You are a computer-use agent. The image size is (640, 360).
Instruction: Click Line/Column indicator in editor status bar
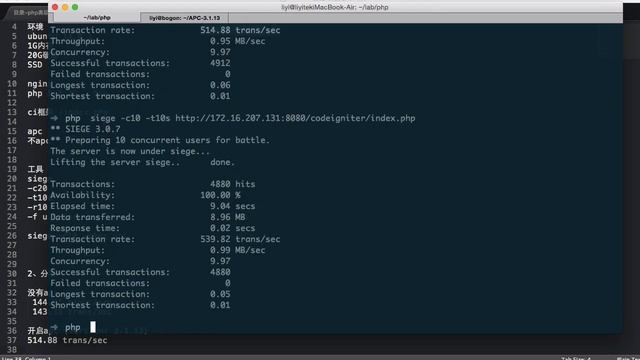[x=26, y=358]
